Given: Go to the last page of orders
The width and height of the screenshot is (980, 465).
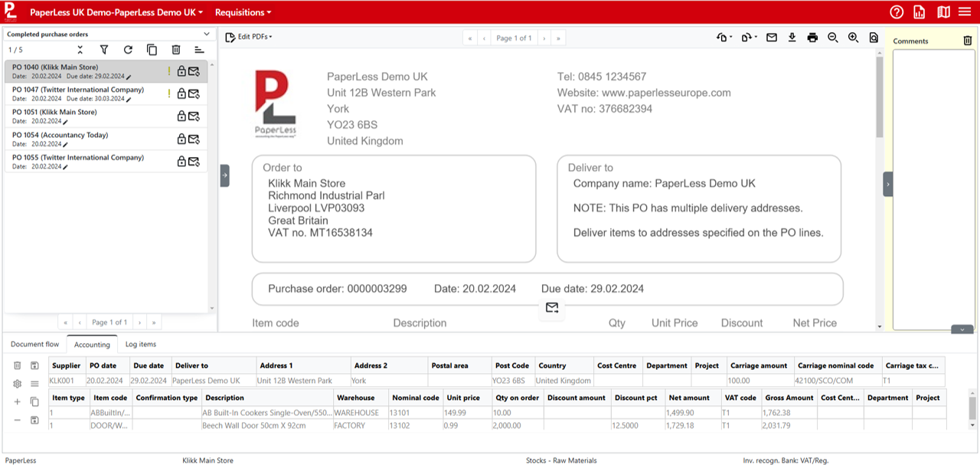Looking at the screenshot, I should pyautogui.click(x=153, y=322).
